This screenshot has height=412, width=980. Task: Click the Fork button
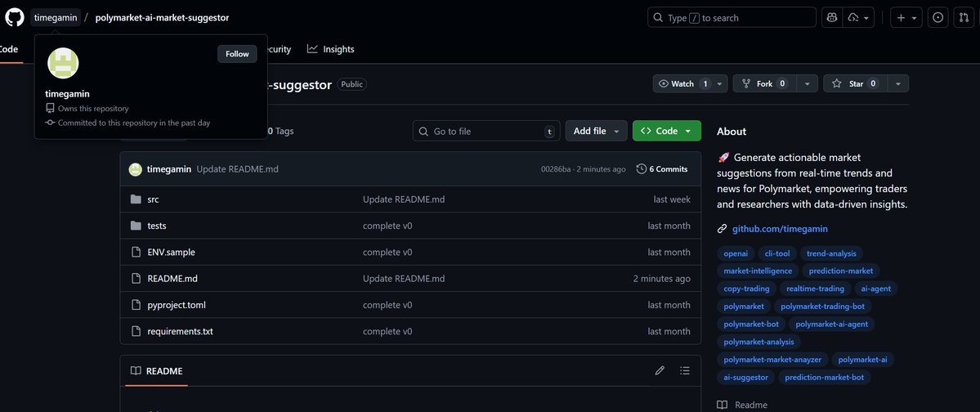pyautogui.click(x=764, y=83)
